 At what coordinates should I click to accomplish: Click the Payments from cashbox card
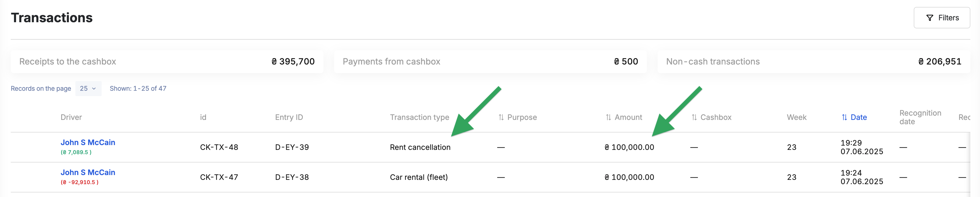[490, 62]
